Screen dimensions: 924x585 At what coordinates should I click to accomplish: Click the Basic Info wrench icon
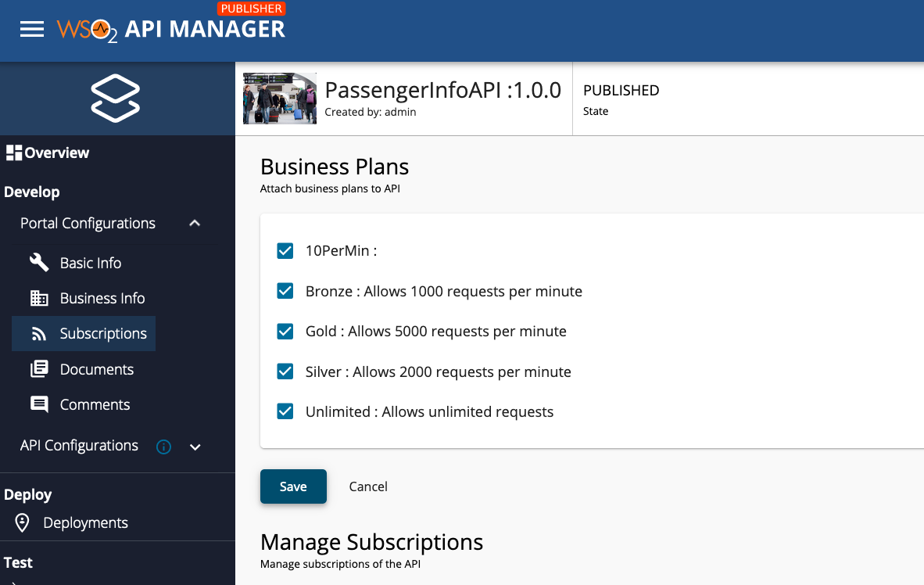tap(39, 263)
